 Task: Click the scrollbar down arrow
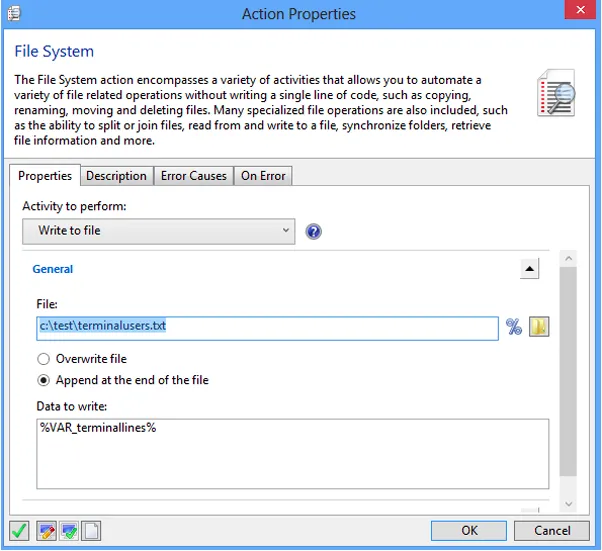pos(569,504)
